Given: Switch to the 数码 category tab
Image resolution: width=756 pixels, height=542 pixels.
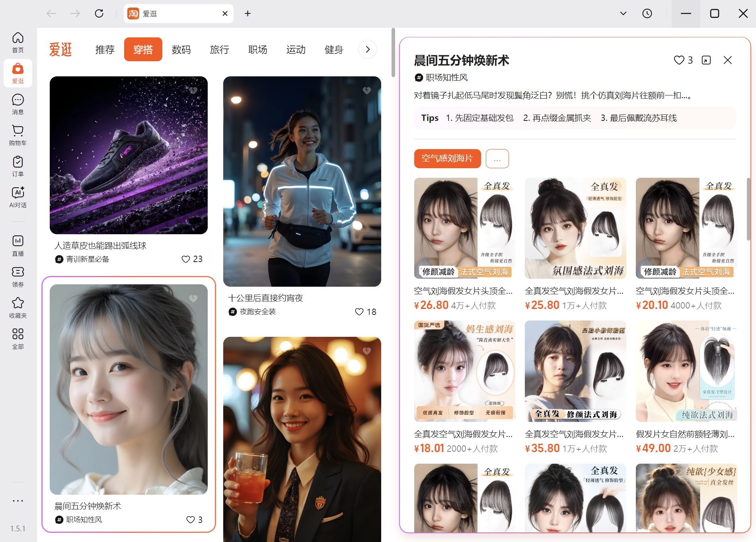Looking at the screenshot, I should (x=181, y=49).
